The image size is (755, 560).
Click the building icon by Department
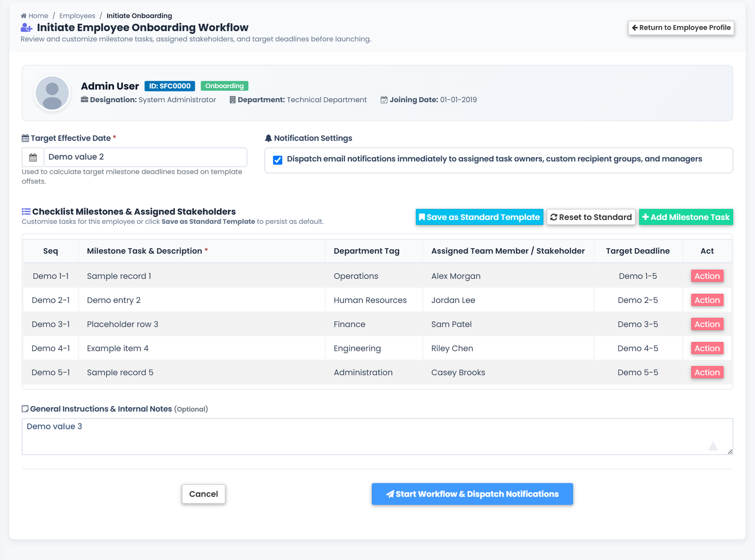233,100
